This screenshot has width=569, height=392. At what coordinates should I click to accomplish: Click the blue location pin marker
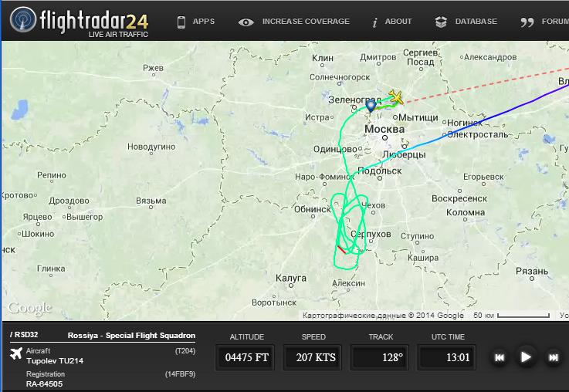[371, 106]
